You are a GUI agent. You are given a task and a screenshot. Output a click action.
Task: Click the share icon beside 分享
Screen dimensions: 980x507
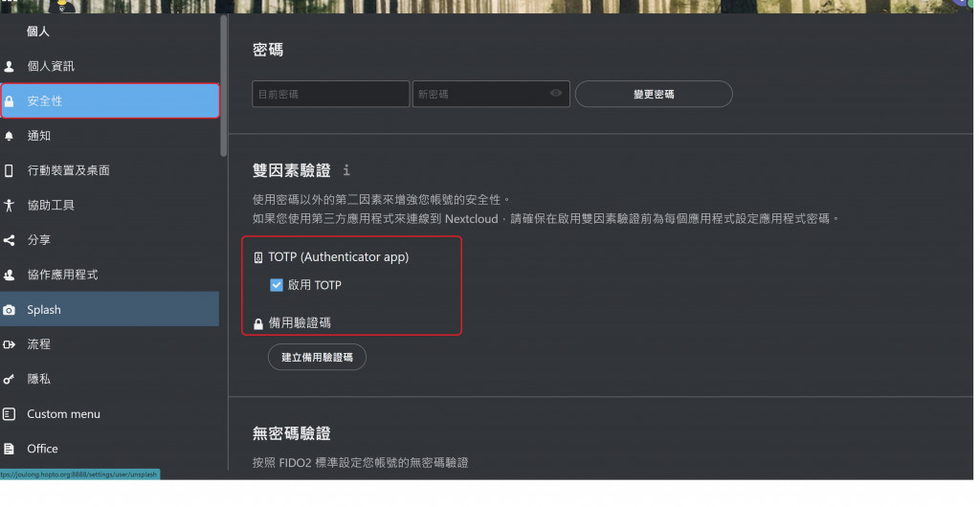point(9,240)
